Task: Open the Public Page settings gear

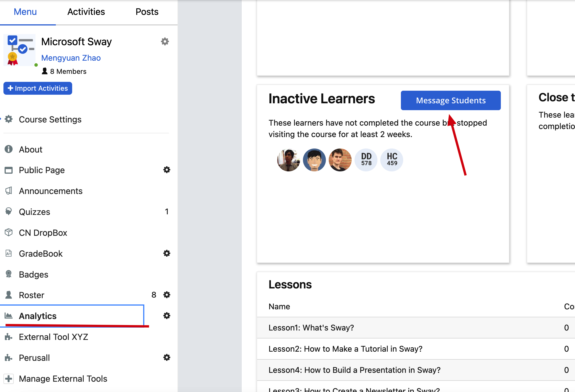Action: [x=167, y=170]
